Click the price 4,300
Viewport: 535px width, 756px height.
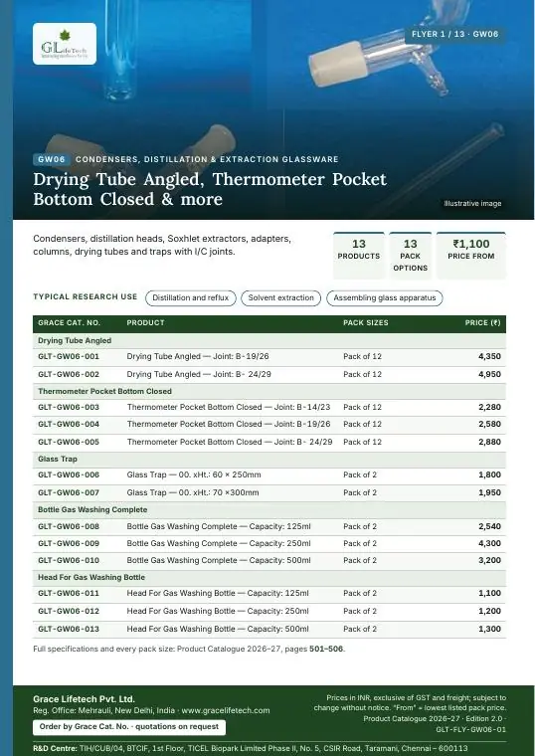pyautogui.click(x=489, y=543)
